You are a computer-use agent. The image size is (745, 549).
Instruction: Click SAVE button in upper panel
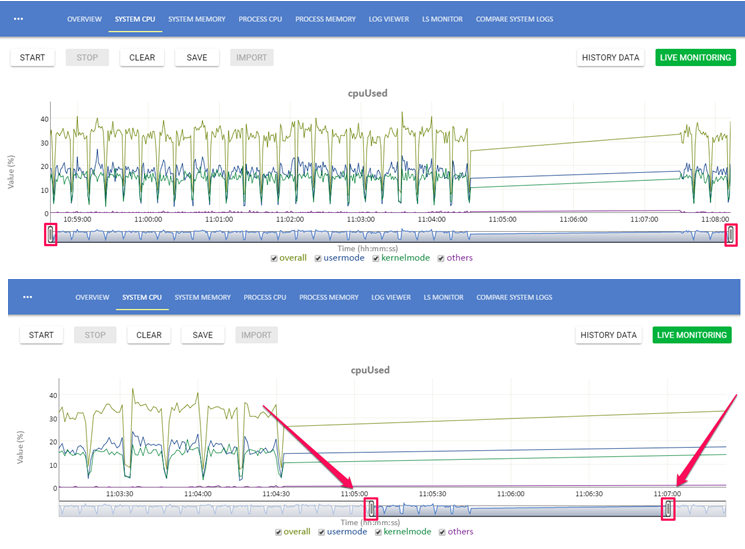point(197,58)
